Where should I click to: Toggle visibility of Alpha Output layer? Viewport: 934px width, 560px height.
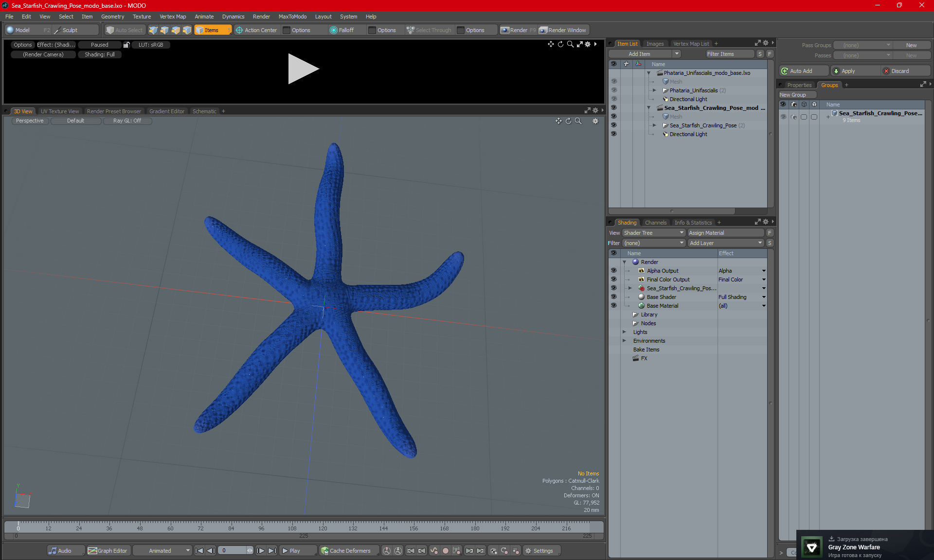coord(614,271)
